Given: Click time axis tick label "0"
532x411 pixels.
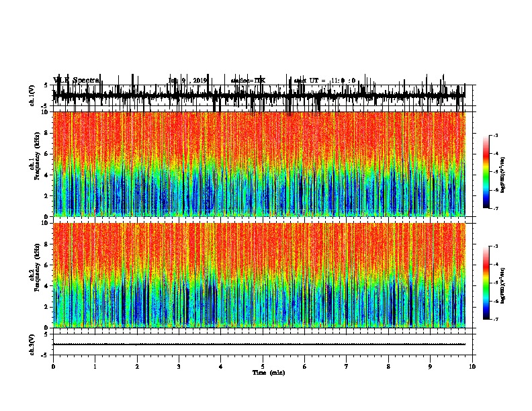Looking at the screenshot, I should [53, 367].
